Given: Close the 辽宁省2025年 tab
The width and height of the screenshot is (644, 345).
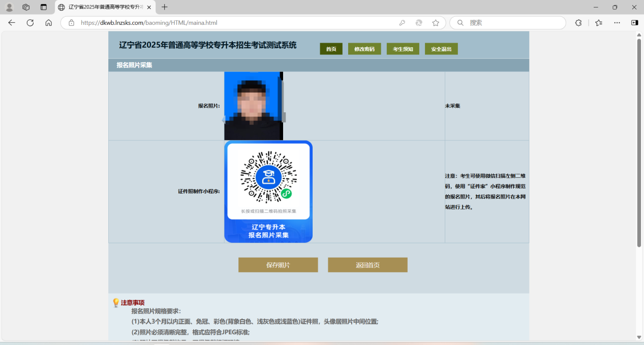Looking at the screenshot, I should pos(149,7).
